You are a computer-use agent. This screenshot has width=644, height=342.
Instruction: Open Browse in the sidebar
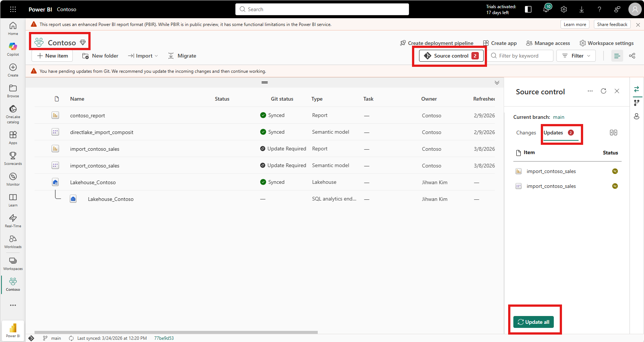pos(13,91)
